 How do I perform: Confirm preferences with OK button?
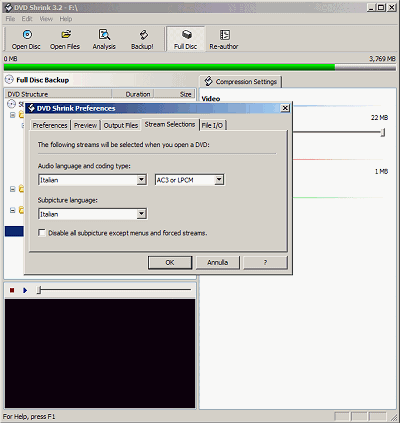(170, 262)
